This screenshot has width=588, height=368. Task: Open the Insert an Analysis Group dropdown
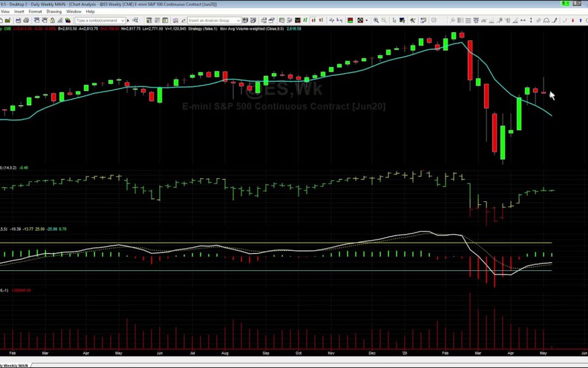pyautogui.click(x=238, y=20)
